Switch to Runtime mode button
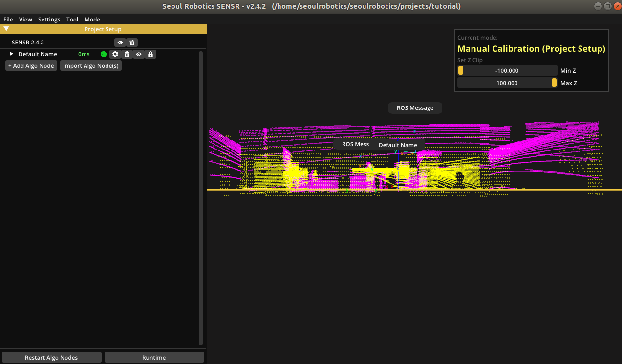The height and width of the screenshot is (364, 622). (154, 357)
